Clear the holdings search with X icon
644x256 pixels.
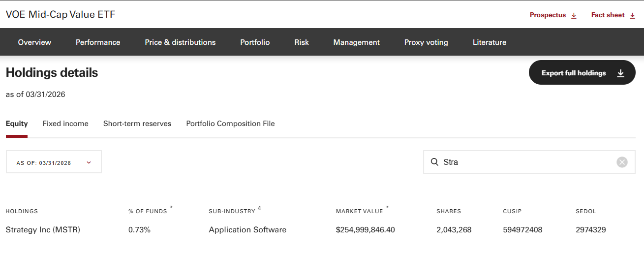click(622, 162)
